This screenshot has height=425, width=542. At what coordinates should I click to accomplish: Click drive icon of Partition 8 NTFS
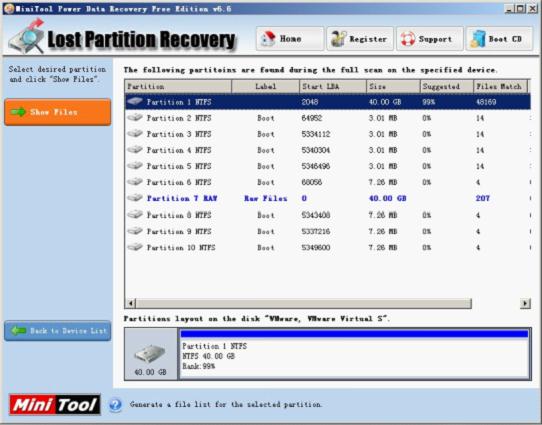tap(135, 214)
